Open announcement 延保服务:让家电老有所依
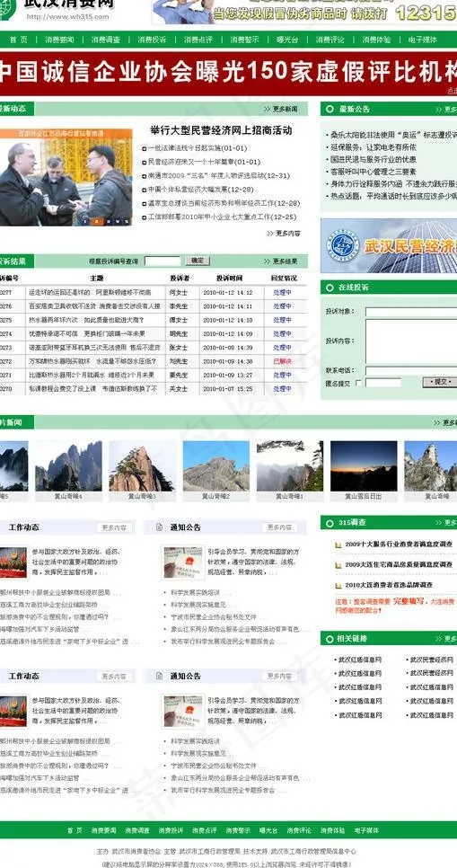Image resolution: width=457 pixels, height=868 pixels. (x=374, y=147)
